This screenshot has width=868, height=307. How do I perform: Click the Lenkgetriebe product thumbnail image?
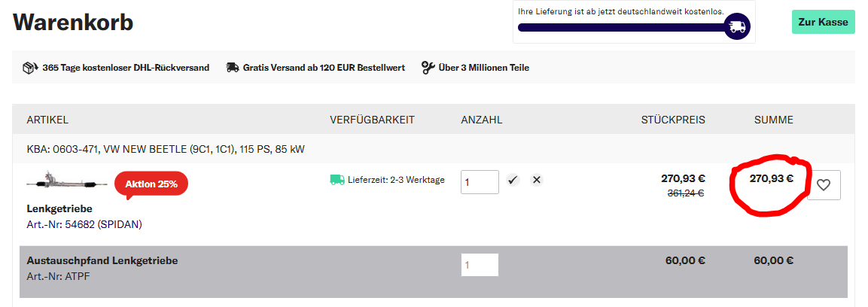63,182
